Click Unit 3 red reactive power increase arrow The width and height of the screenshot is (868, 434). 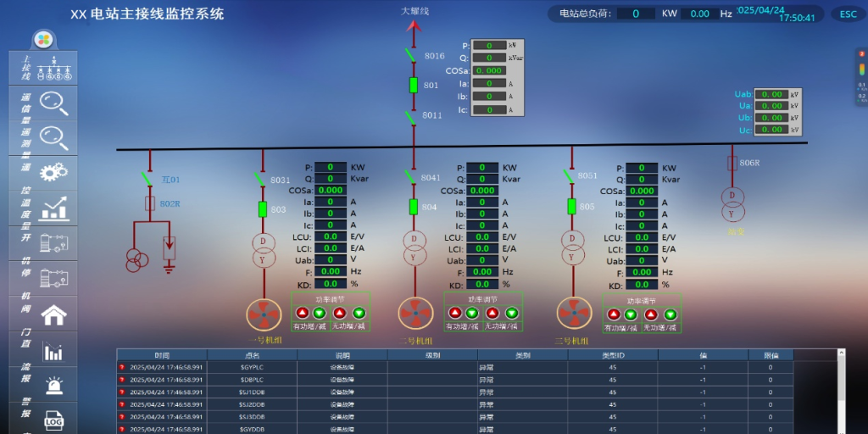click(651, 314)
